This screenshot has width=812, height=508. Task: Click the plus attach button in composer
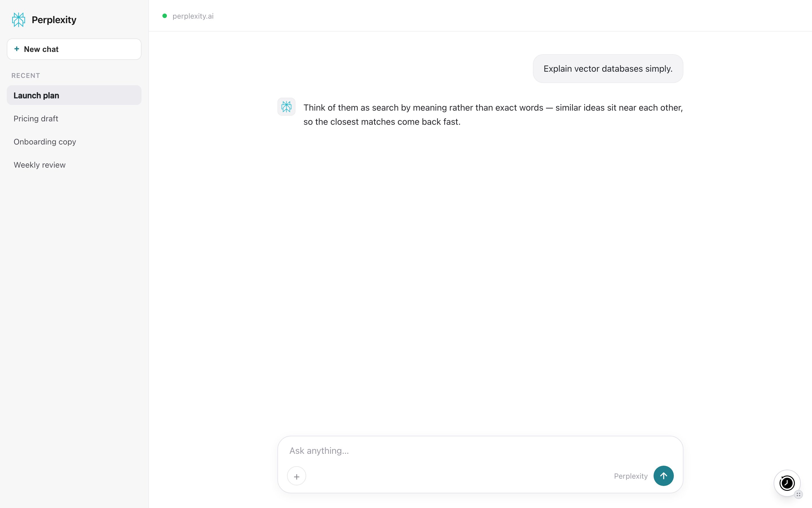click(x=297, y=476)
